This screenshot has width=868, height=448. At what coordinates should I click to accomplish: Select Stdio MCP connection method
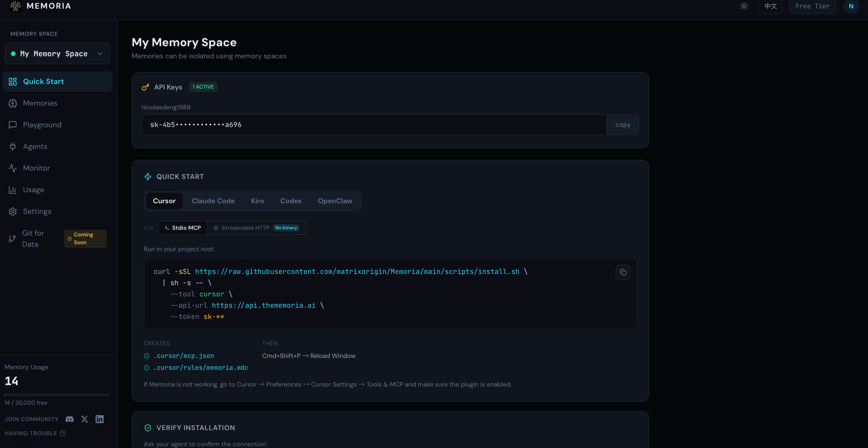182,228
